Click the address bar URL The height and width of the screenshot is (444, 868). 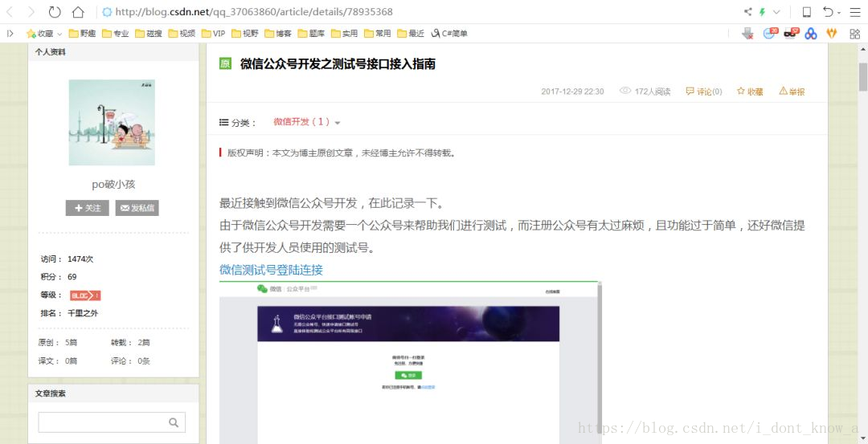coord(253,11)
